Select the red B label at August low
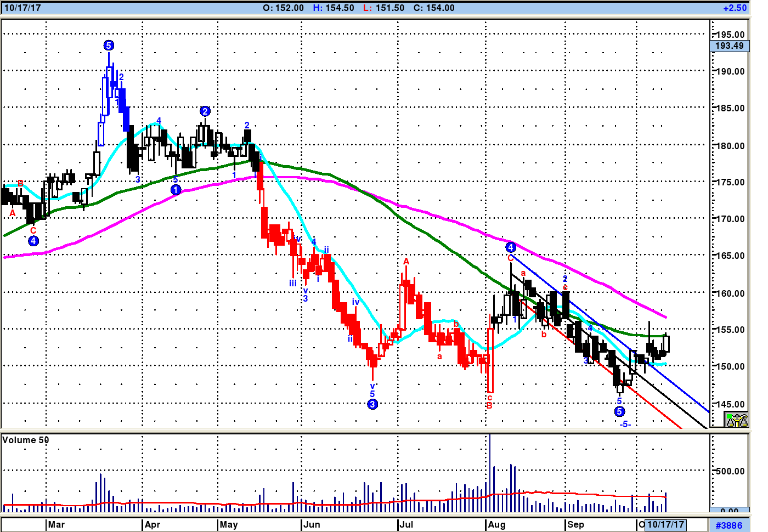Screen dimensions: 768x532 (489, 406)
